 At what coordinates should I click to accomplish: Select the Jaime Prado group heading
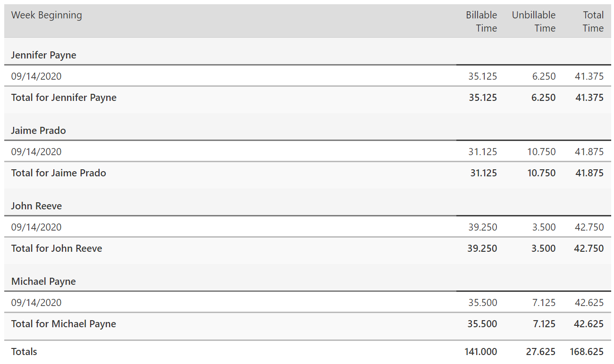click(x=38, y=131)
